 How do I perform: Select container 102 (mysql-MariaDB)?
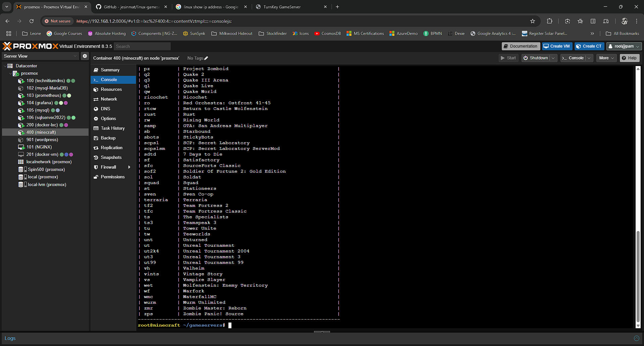(x=47, y=88)
